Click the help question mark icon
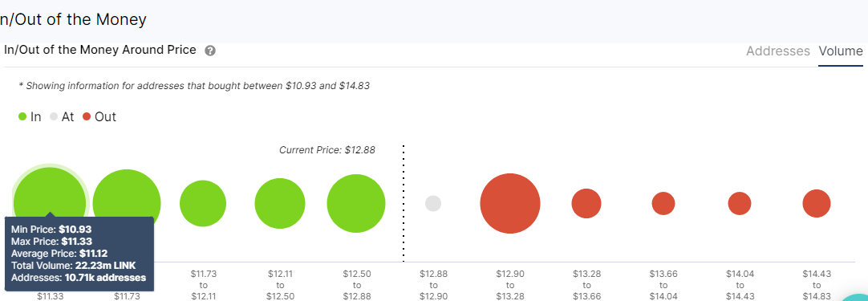 pyautogui.click(x=210, y=51)
